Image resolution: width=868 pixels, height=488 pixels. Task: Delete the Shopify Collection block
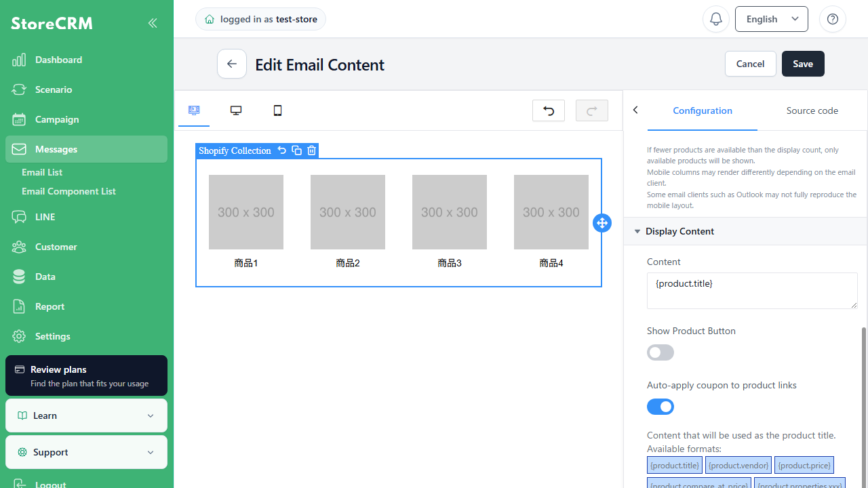click(311, 150)
